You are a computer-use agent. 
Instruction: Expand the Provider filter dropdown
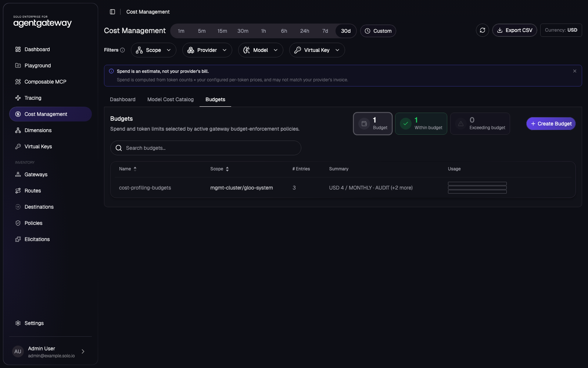click(x=207, y=50)
